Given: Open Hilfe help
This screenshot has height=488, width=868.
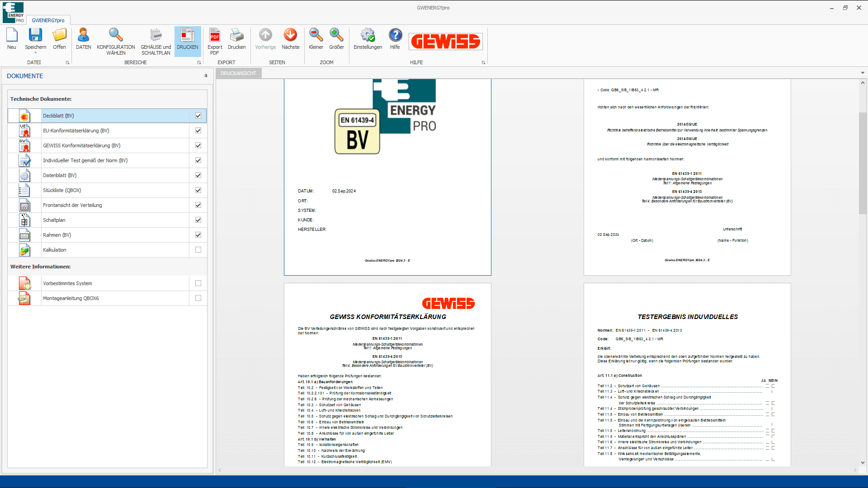Looking at the screenshot, I should coord(395,39).
